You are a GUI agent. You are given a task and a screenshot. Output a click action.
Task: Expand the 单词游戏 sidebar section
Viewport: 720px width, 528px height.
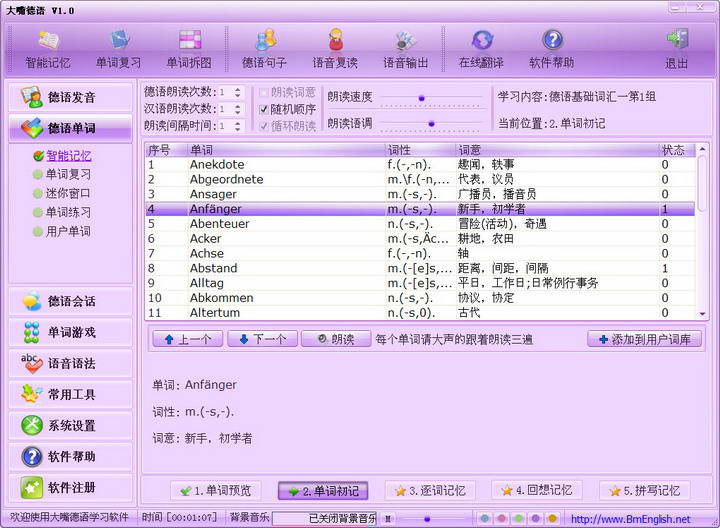(x=70, y=332)
